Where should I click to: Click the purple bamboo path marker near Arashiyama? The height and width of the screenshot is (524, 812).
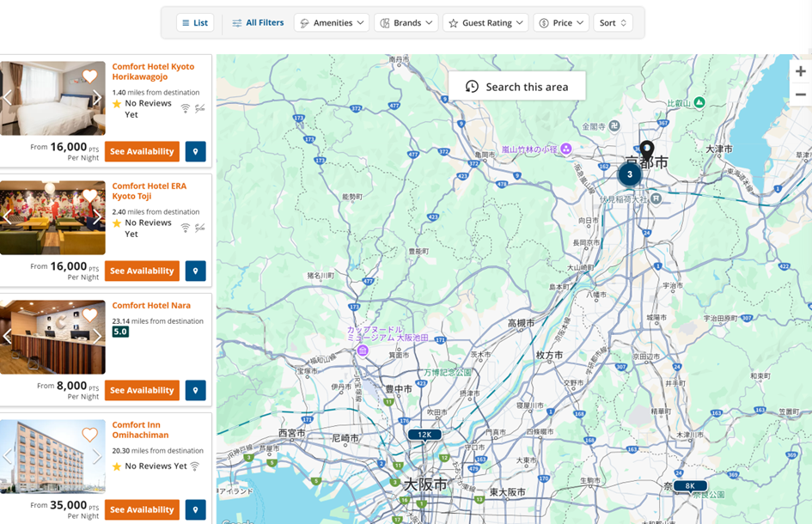pos(566,149)
